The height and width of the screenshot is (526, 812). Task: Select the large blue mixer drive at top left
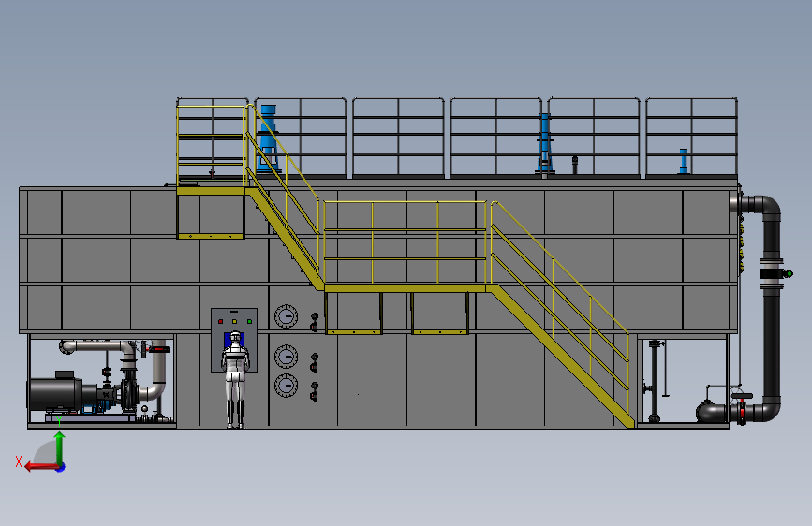pos(268,139)
